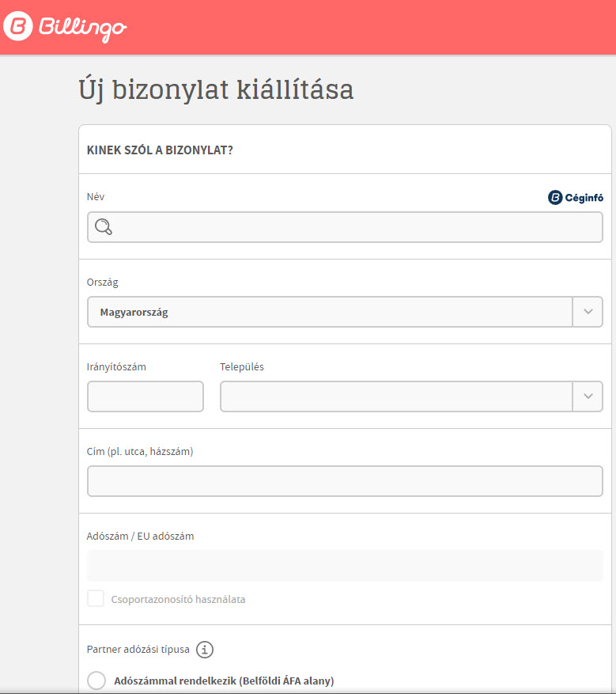Expand the Település dropdown chevron
The width and height of the screenshot is (616, 694).
[x=588, y=396]
